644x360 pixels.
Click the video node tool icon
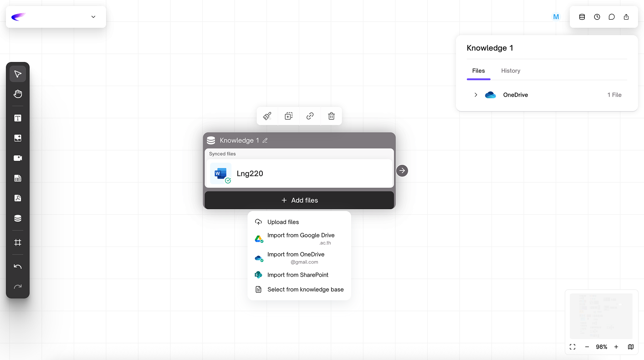pyautogui.click(x=18, y=158)
